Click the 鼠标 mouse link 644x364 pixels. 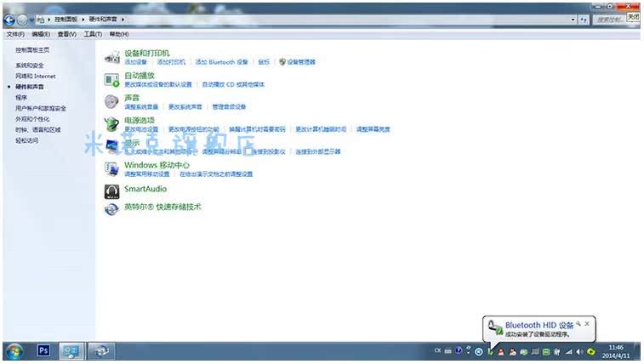(x=264, y=62)
